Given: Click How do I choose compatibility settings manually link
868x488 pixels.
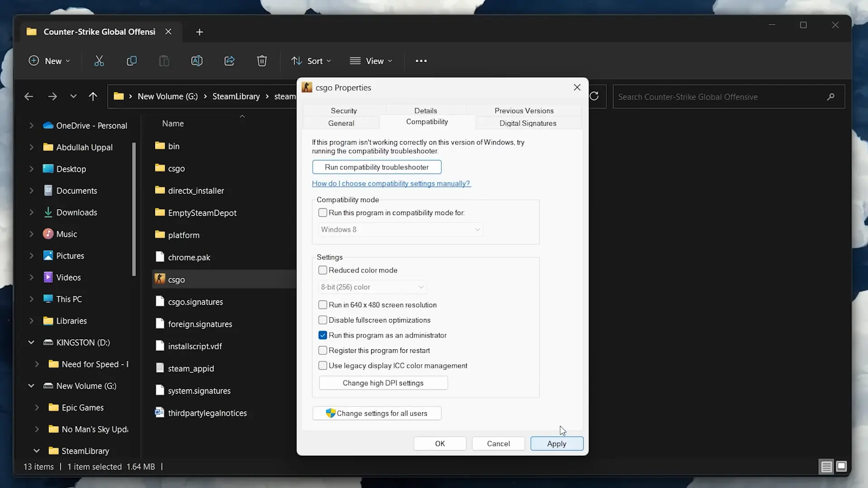Looking at the screenshot, I should tap(391, 183).
